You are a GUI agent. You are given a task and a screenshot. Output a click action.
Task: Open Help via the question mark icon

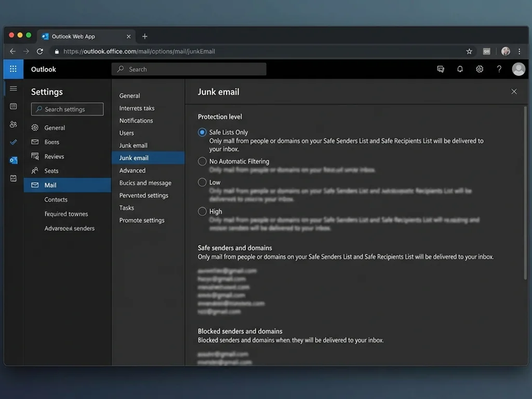coord(499,69)
